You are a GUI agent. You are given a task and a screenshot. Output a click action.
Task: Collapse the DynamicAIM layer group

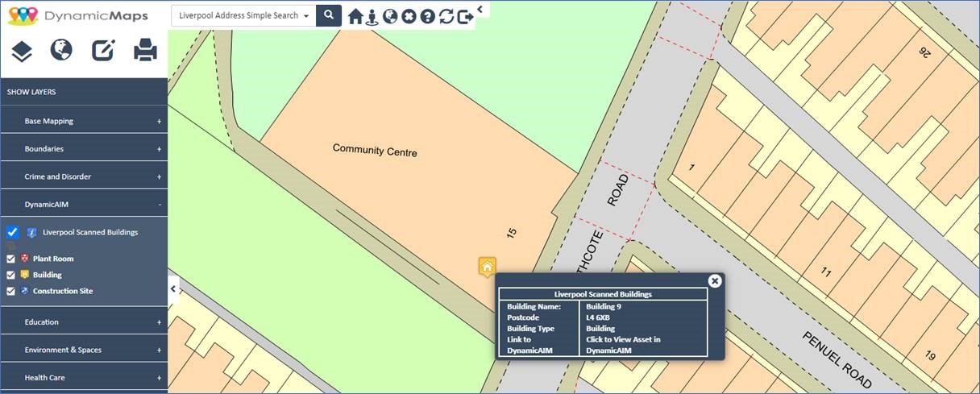[84, 204]
